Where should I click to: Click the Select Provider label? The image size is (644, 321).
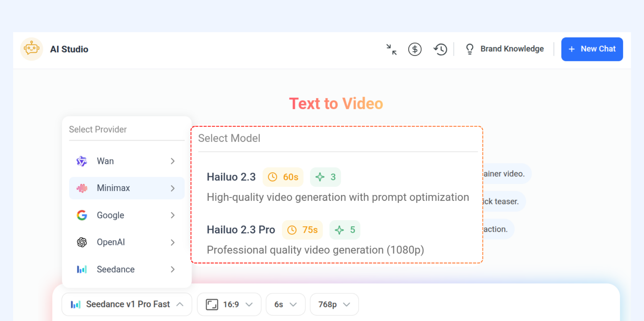[x=98, y=129]
